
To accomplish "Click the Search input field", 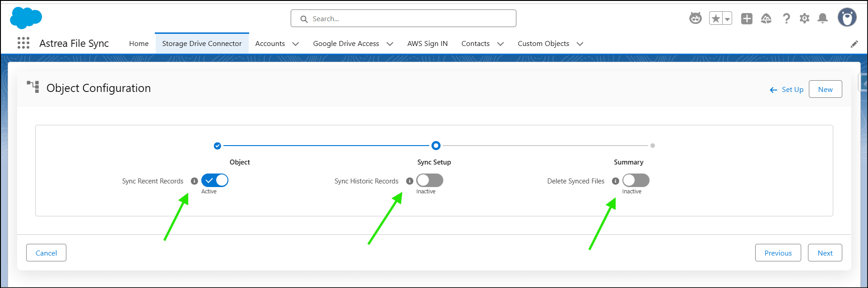I will (403, 18).
